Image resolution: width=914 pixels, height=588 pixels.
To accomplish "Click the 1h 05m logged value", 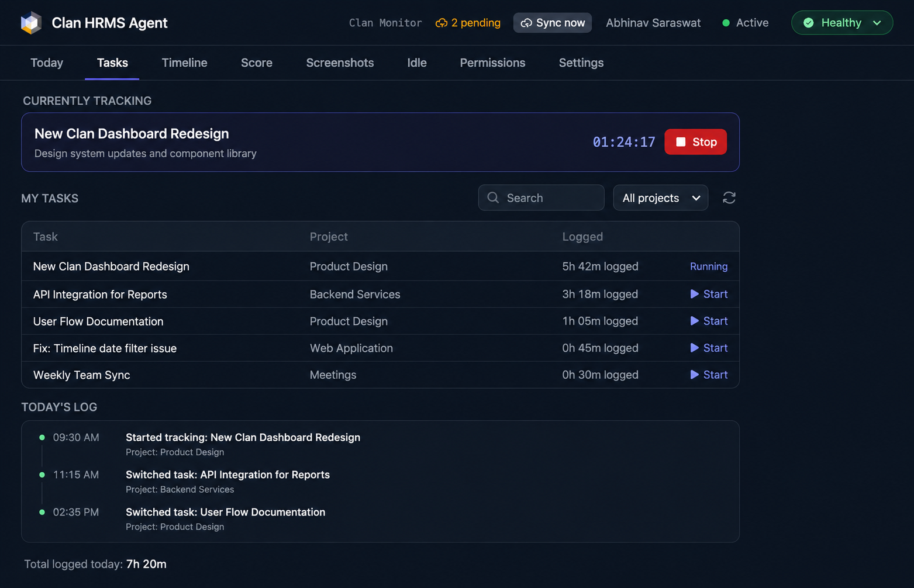I will coord(600,321).
